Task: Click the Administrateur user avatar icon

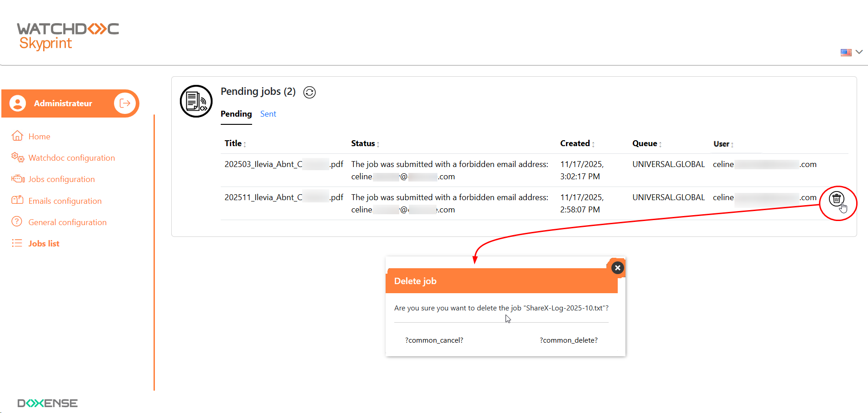Action: tap(18, 103)
